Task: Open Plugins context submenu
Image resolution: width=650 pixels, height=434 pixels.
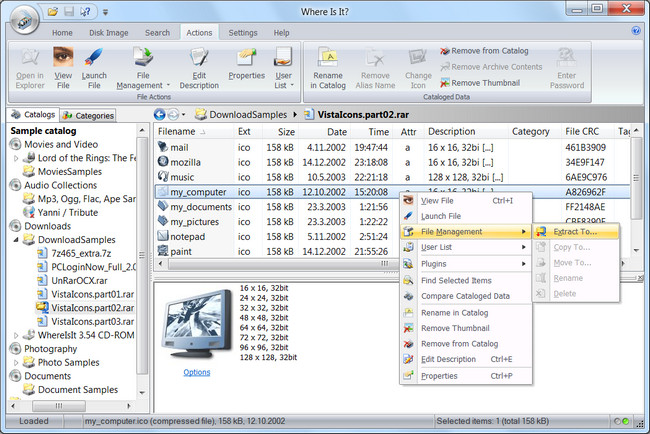Action: pyautogui.click(x=466, y=264)
